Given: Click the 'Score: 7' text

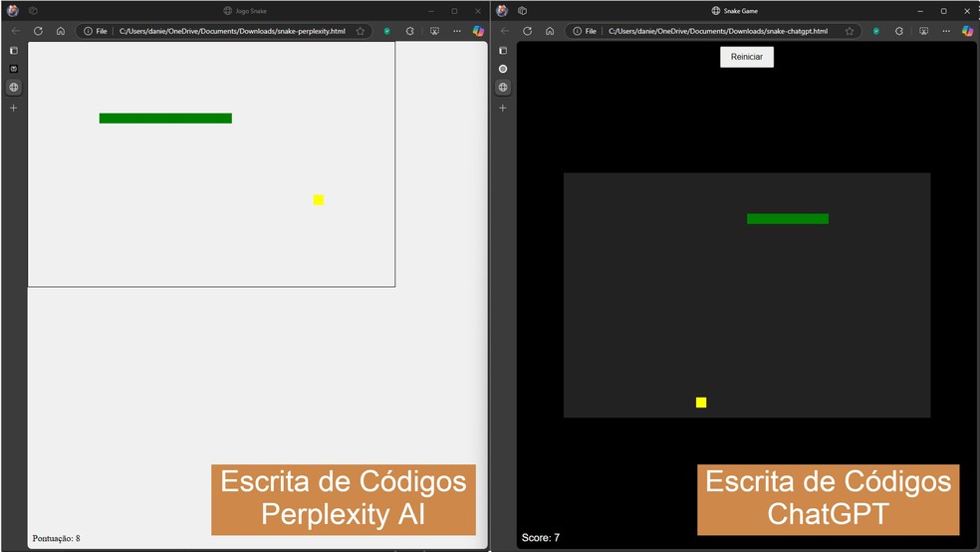Looking at the screenshot, I should (541, 538).
